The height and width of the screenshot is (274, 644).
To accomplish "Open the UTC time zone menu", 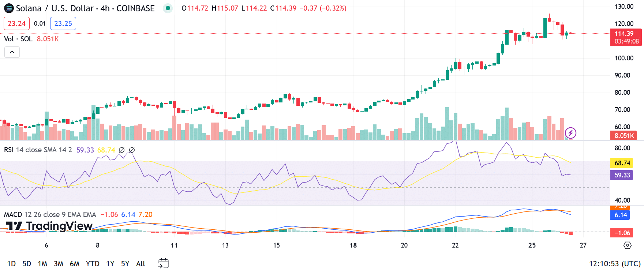I will 614,263.
